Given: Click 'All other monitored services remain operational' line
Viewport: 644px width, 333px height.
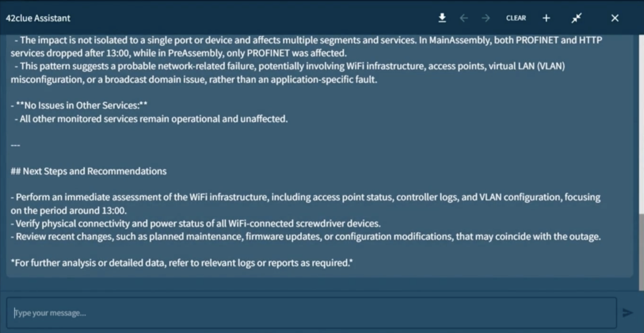Looking at the screenshot, I should click(151, 119).
